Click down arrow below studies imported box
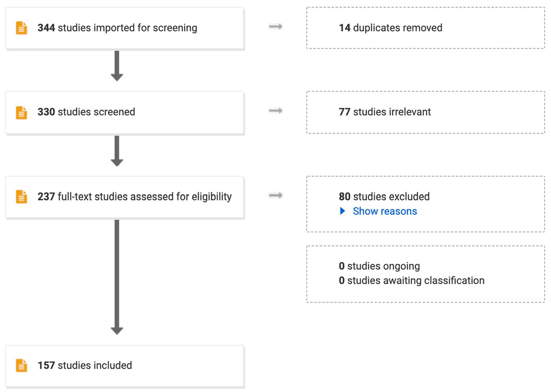Viewport: 551px width, 392px height. [x=117, y=66]
